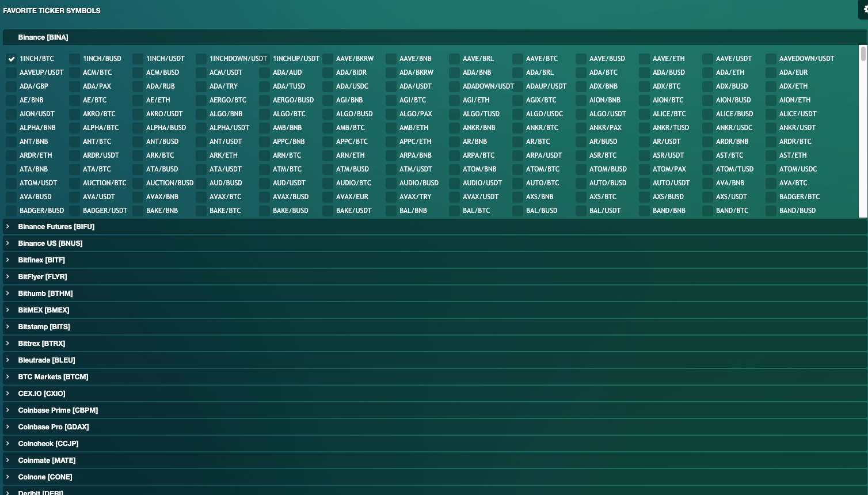Expand the CEX.IO [CXIO] section
This screenshot has width=868, height=495.
coord(435,394)
